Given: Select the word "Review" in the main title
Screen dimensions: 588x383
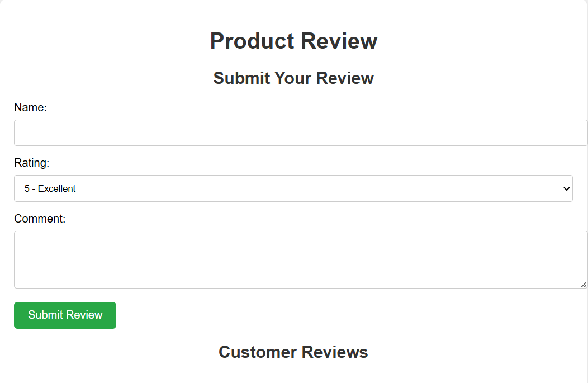Looking at the screenshot, I should pyautogui.click(x=339, y=41).
